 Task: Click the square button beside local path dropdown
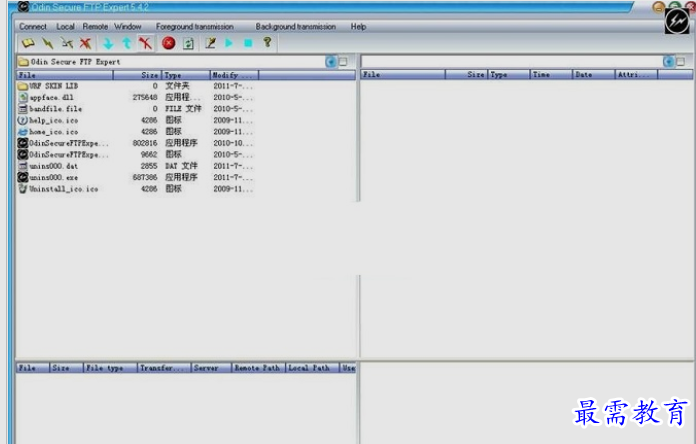(x=343, y=62)
